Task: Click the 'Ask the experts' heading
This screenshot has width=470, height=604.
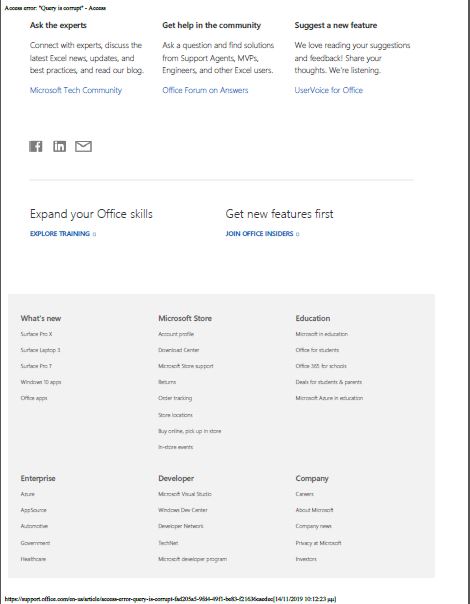Action: coord(58,25)
